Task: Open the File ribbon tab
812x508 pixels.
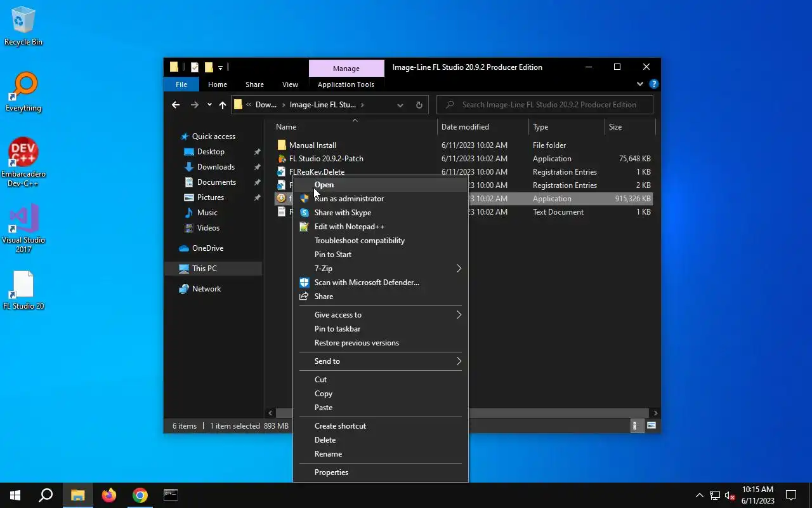Action: pyautogui.click(x=181, y=84)
